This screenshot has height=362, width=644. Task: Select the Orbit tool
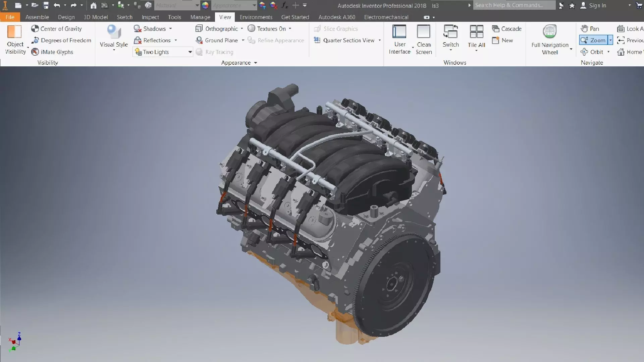click(x=592, y=52)
